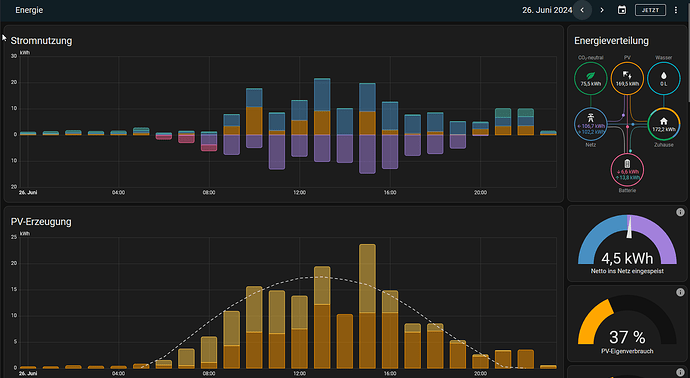Click the PV-Erzeugung chart heading
The height and width of the screenshot is (378, 690).
[41, 221]
